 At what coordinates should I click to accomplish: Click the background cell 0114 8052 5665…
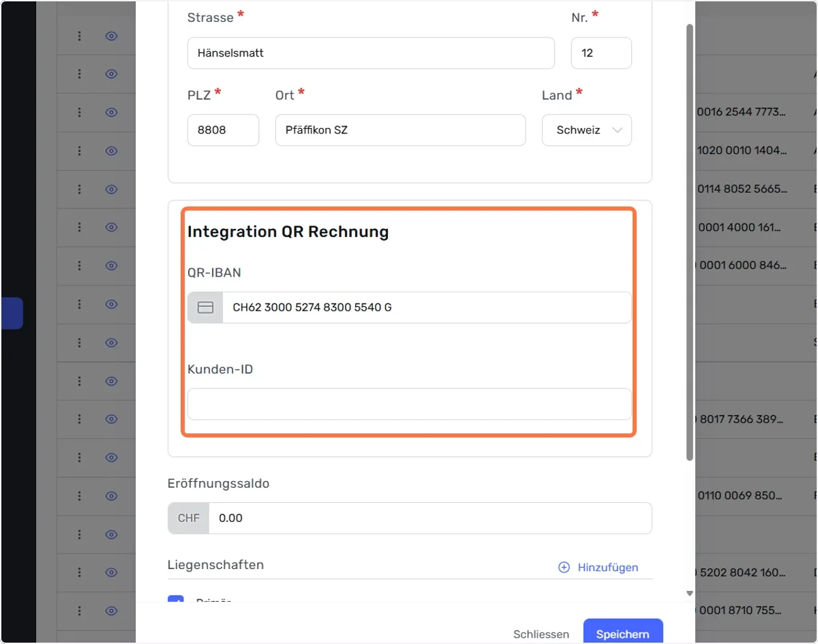point(742,189)
